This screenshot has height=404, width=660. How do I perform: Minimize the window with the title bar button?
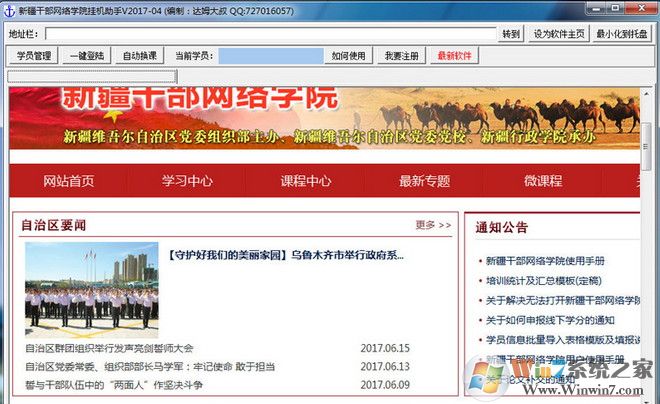(x=594, y=8)
